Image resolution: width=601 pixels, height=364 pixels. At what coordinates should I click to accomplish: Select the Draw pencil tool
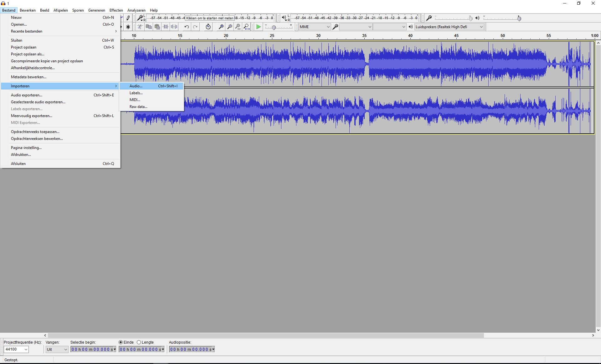tap(128, 18)
